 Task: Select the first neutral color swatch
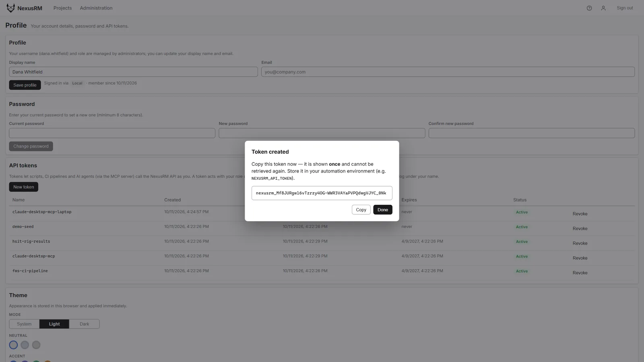tap(13, 345)
